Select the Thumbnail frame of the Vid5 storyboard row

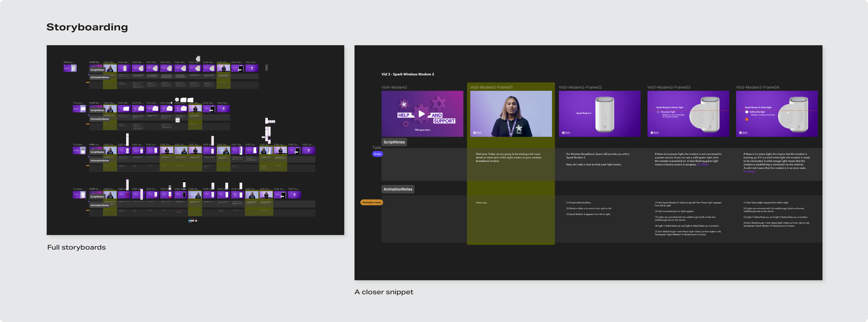(80, 151)
